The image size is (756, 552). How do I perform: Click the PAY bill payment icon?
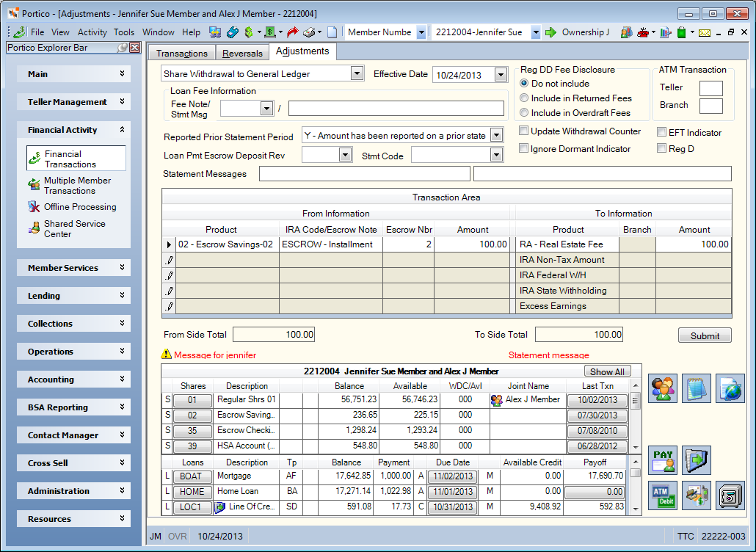[663, 460]
